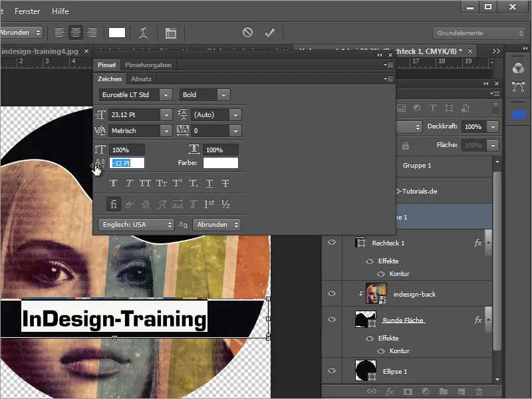Switch to the Absatz tab
This screenshot has height=399, width=532.
pyautogui.click(x=141, y=79)
